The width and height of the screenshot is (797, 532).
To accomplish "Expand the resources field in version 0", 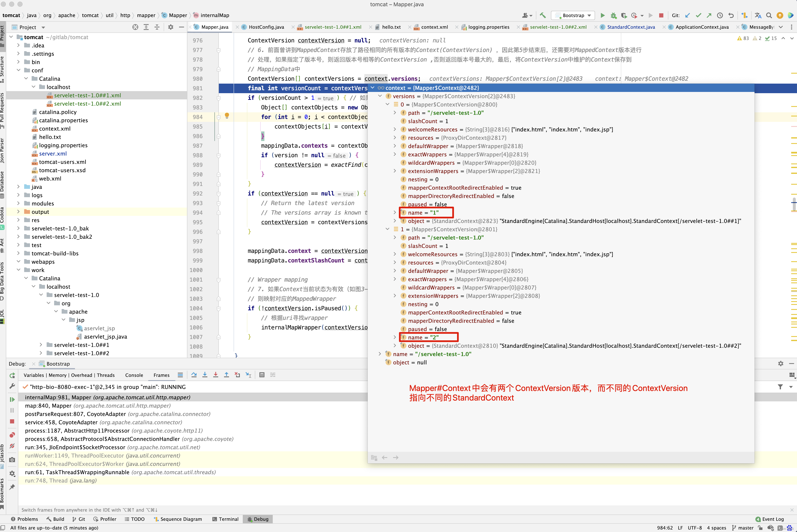I will click(395, 138).
